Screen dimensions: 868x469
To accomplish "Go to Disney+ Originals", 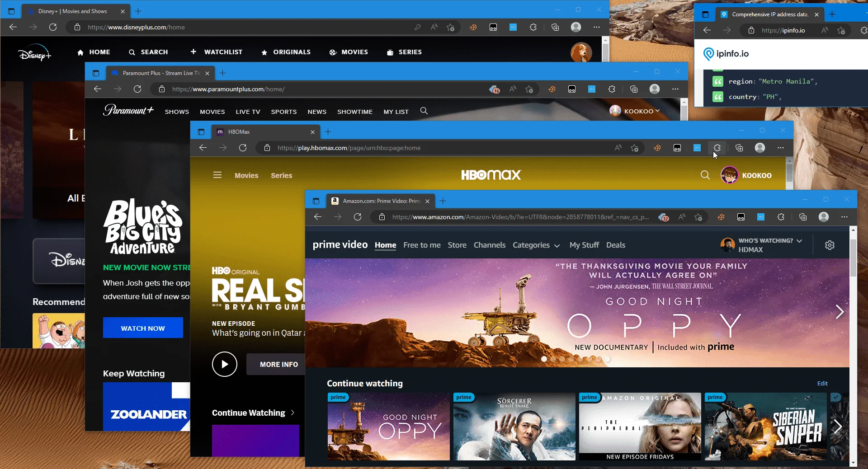I will 286,52.
